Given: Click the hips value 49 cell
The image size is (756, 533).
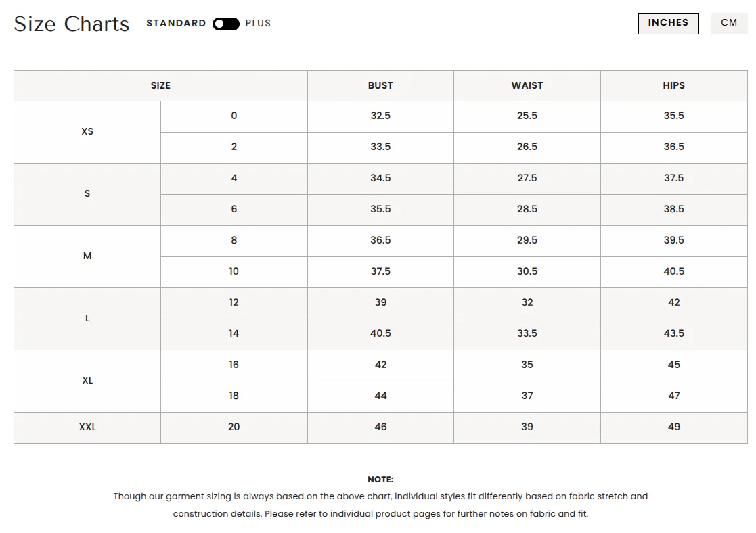Looking at the screenshot, I should (x=673, y=427).
